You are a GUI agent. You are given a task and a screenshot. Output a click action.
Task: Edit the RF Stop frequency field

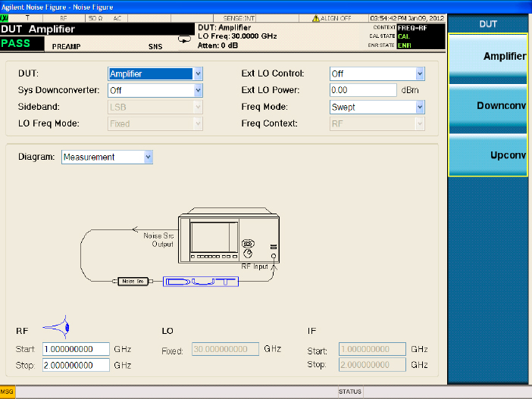(x=76, y=365)
